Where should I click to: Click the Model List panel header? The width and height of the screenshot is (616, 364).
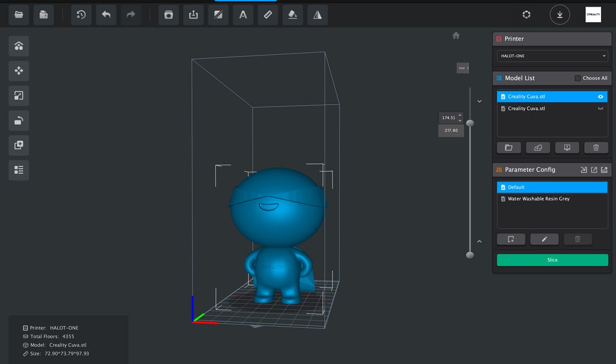coord(552,78)
